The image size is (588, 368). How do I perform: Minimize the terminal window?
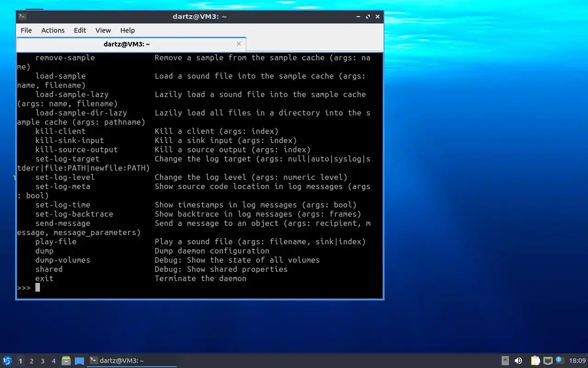(358, 17)
